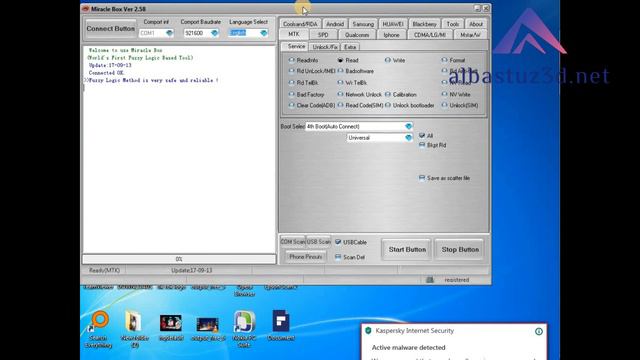The height and width of the screenshot is (360, 640).
Task: Click the registered status bar text
Action: click(x=457, y=280)
